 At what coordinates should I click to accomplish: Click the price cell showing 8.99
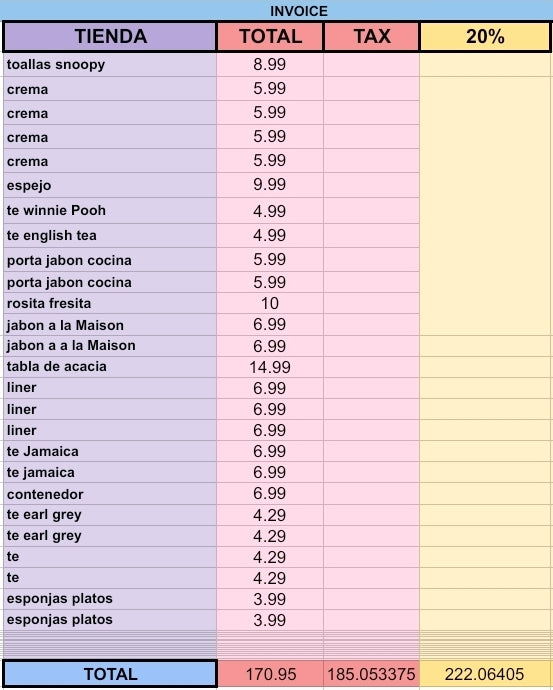point(270,65)
